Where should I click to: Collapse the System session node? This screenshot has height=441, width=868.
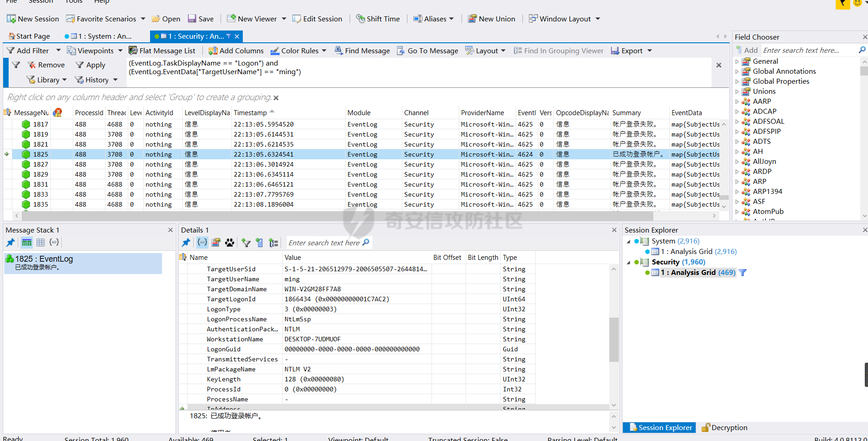pyautogui.click(x=628, y=241)
